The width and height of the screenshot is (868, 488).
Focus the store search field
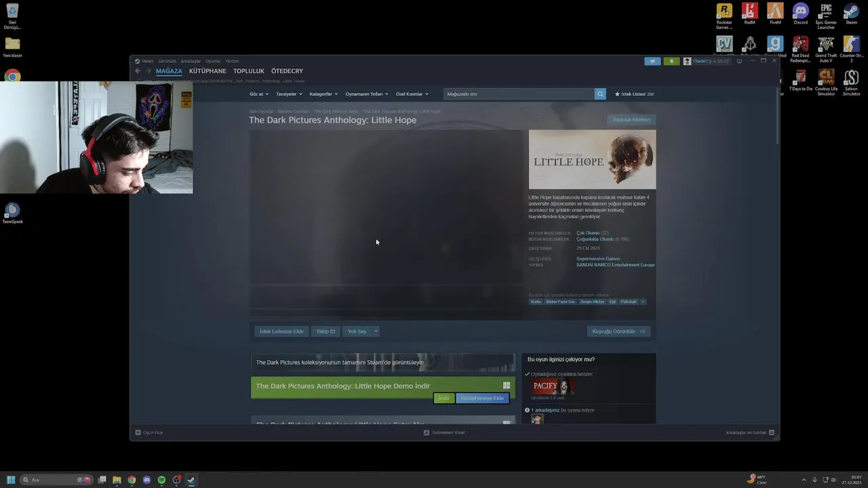[x=519, y=94]
